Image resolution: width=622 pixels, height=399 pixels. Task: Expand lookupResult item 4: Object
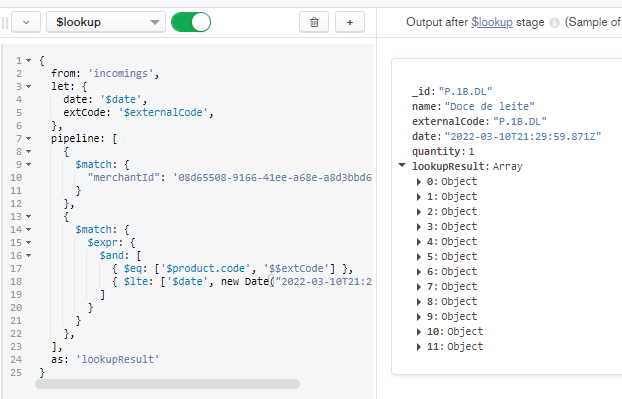pos(419,242)
